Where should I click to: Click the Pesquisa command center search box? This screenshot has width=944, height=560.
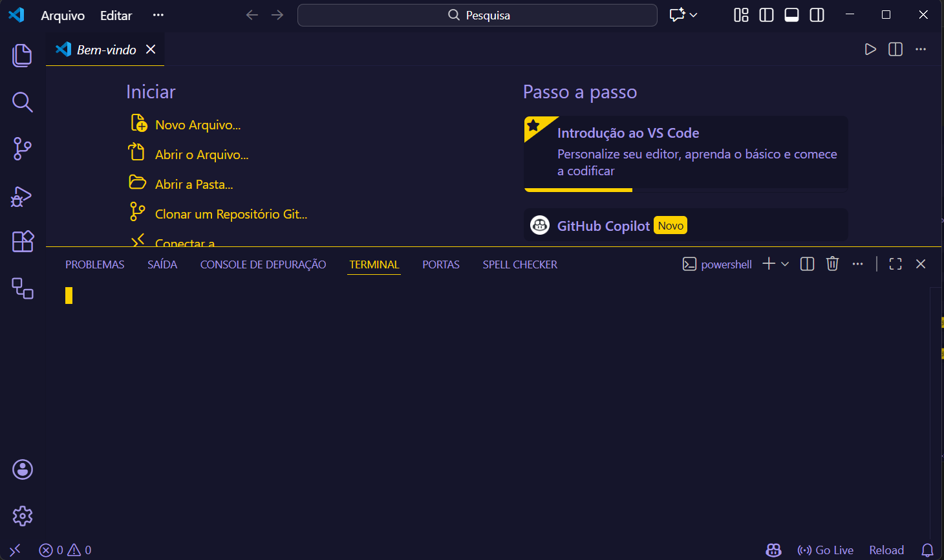point(477,15)
